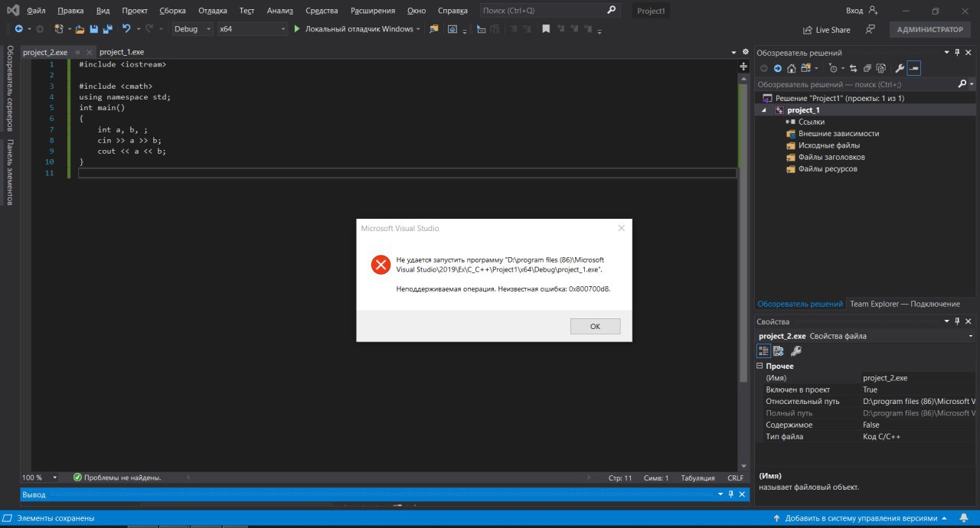This screenshot has width=980, height=528.
Task: Pin the Output (Вывод) panel
Action: click(730, 494)
